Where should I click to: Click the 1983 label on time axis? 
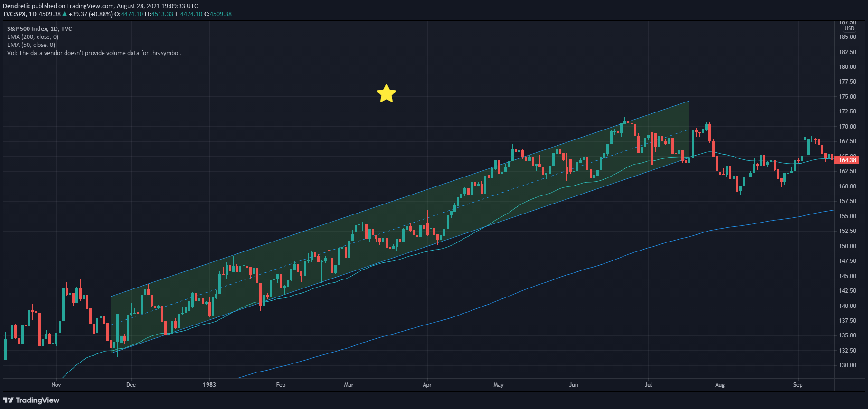click(x=209, y=385)
